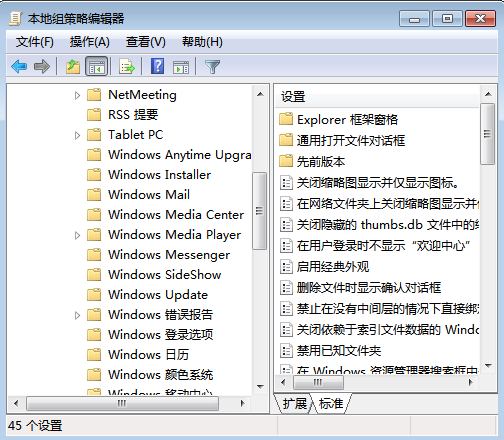The width and height of the screenshot is (504, 440).
Task: Click the folder icon for Explorer 框架窗格
Action: 286,119
